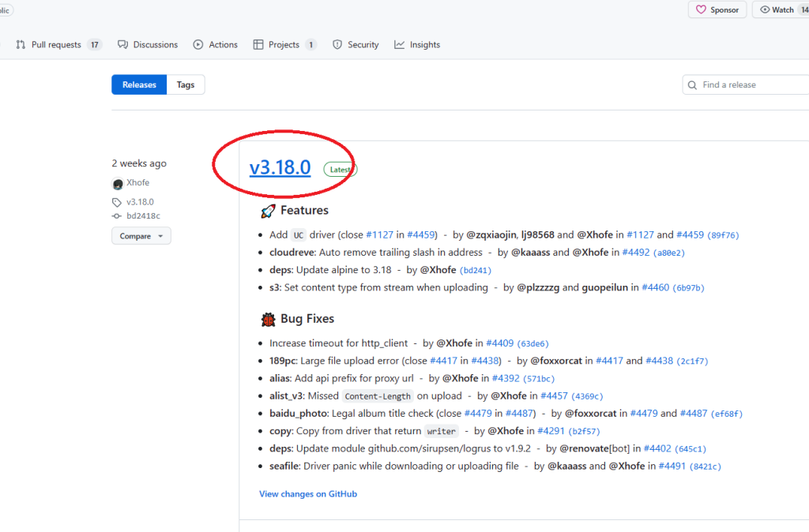Viewport: 809px width, 532px height.
Task: Open commit 89f76 link
Action: (723, 235)
